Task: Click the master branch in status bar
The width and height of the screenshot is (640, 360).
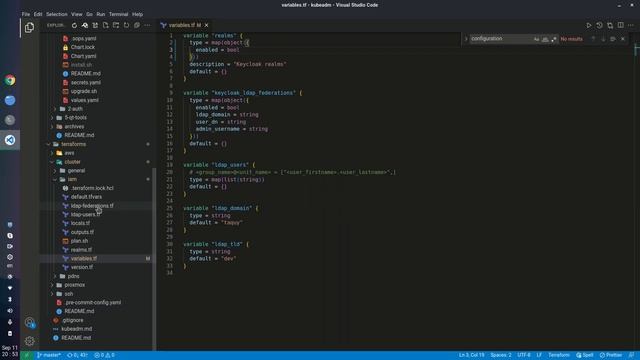Action: tap(49, 355)
